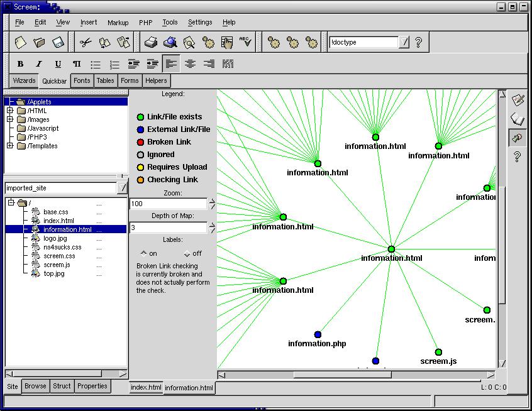Image resolution: width=532 pixels, height=411 pixels.
Task: Open the !doctype combo box dropdown
Action: click(x=405, y=43)
